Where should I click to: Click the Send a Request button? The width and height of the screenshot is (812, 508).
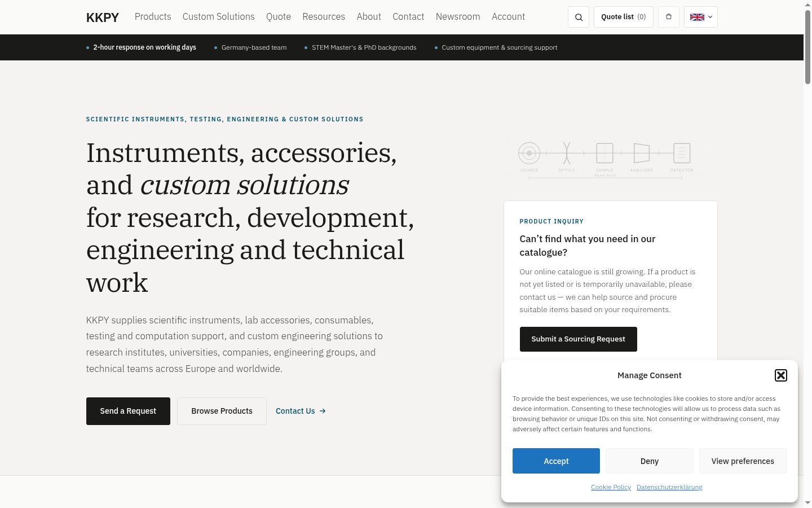tap(128, 411)
